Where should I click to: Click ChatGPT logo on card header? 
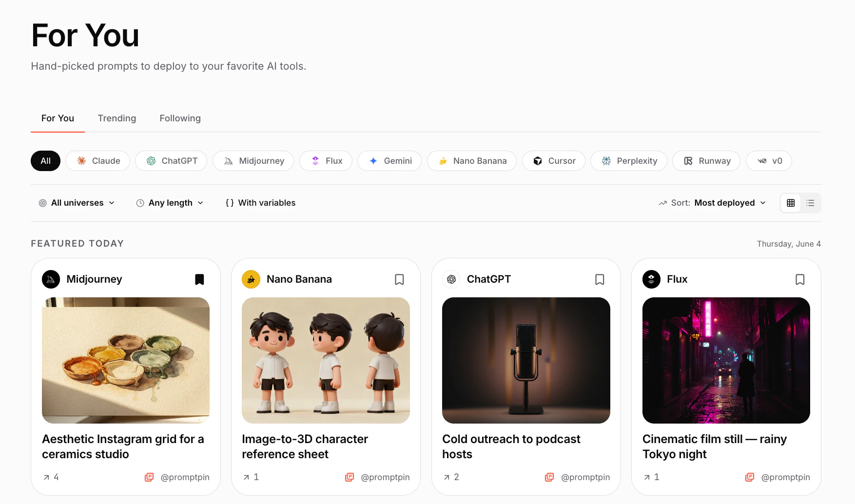[x=451, y=279]
